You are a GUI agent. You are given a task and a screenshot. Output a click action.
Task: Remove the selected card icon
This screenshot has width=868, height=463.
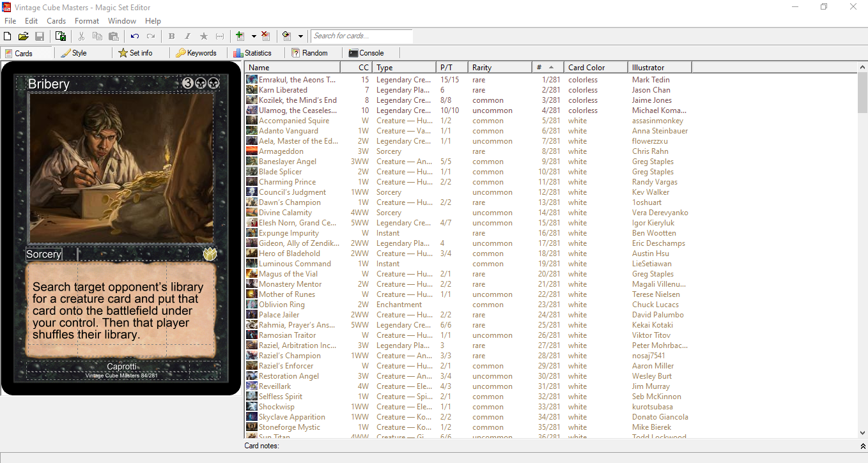coord(266,36)
